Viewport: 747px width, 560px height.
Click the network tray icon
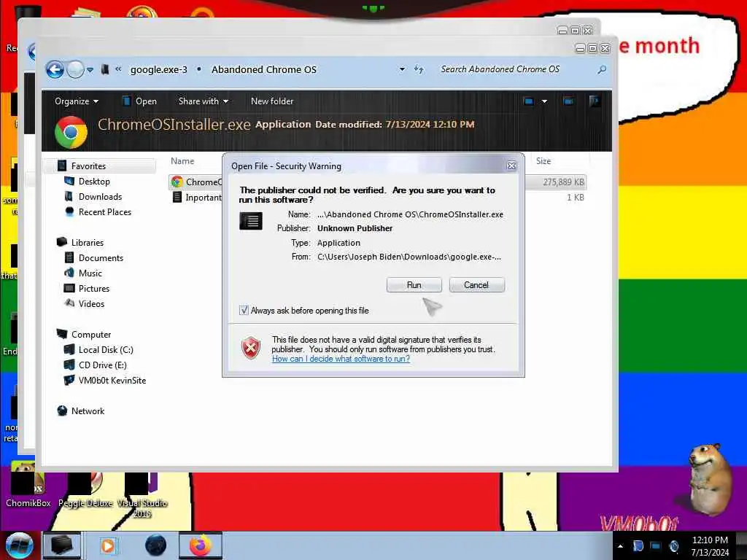tap(656, 546)
